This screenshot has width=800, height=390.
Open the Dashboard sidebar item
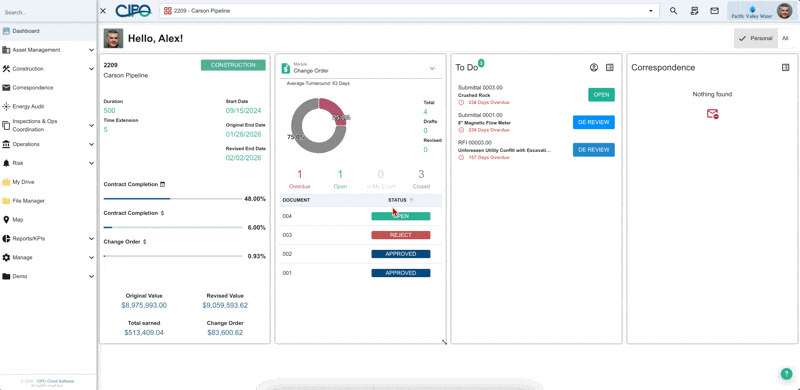point(48,31)
